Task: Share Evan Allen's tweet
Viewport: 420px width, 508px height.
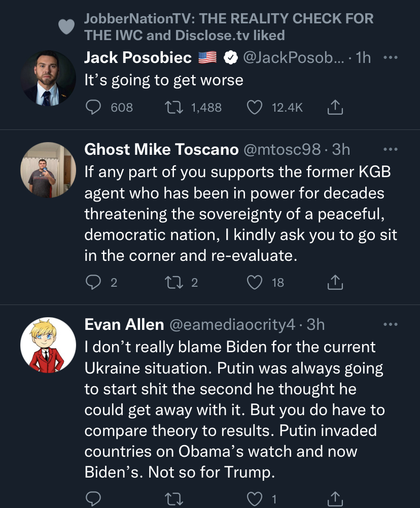Action: coord(335,498)
